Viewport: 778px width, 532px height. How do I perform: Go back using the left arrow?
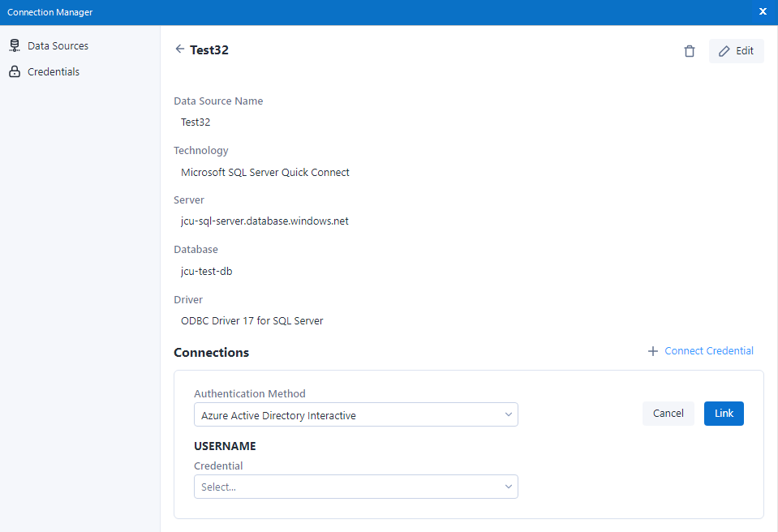[180, 49]
